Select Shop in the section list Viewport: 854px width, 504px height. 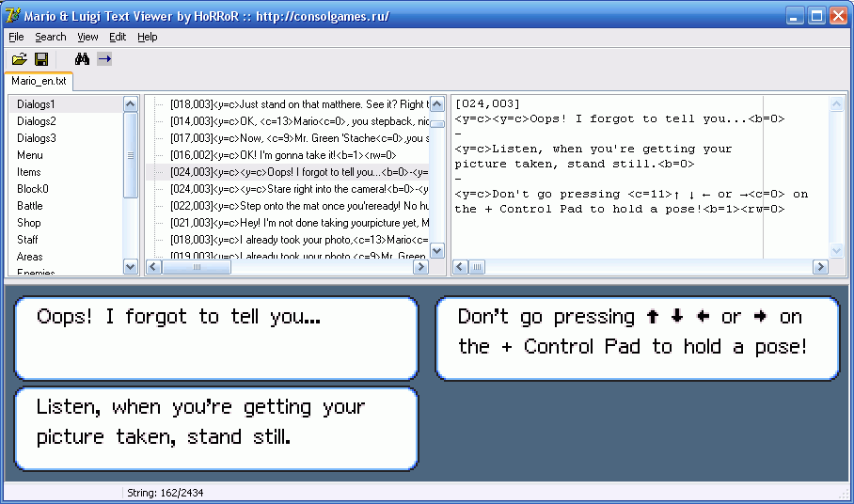tap(67, 223)
